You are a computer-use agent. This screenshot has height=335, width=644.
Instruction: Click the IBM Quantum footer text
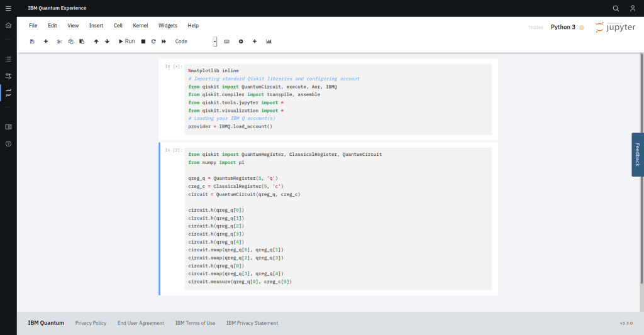click(46, 323)
